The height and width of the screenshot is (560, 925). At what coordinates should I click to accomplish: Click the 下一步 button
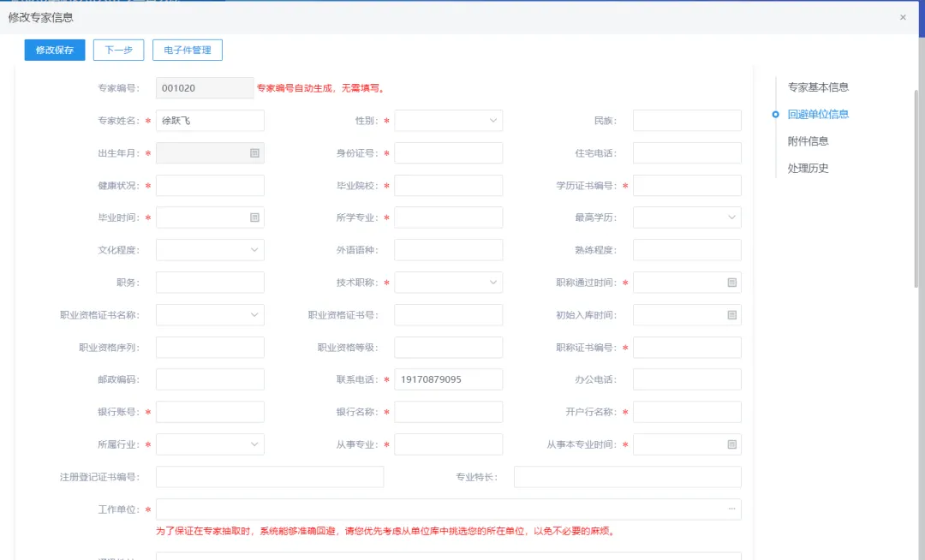[118, 51]
